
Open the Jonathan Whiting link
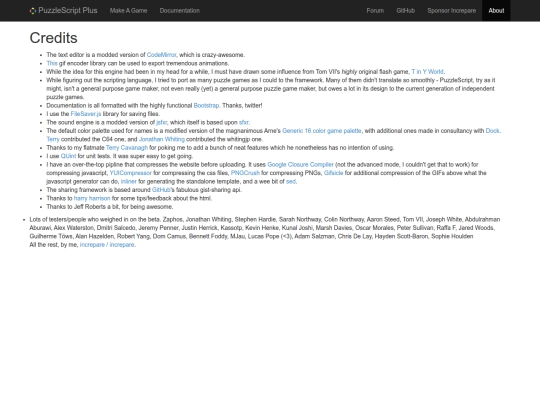tap(162, 139)
